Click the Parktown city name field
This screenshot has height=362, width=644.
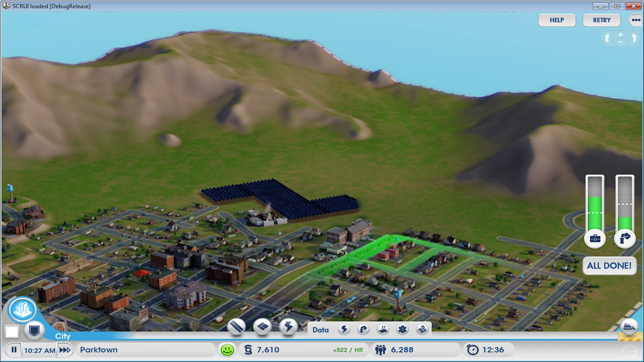click(145, 350)
